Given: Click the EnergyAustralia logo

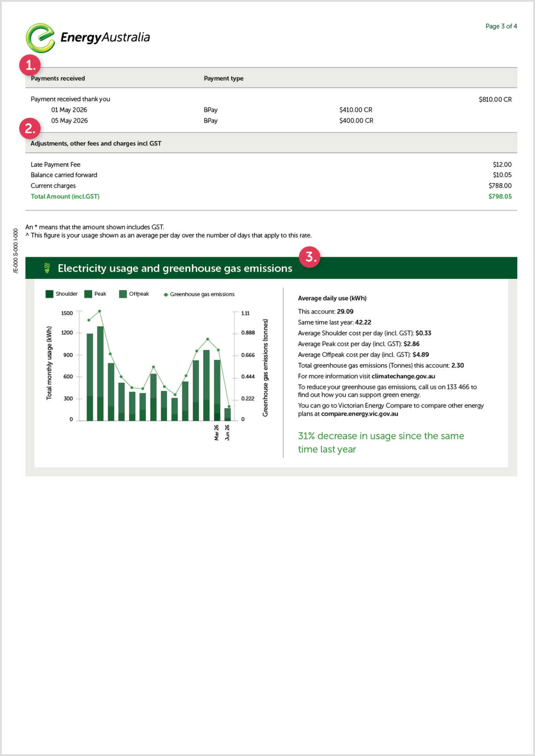Looking at the screenshot, I should coord(88,38).
